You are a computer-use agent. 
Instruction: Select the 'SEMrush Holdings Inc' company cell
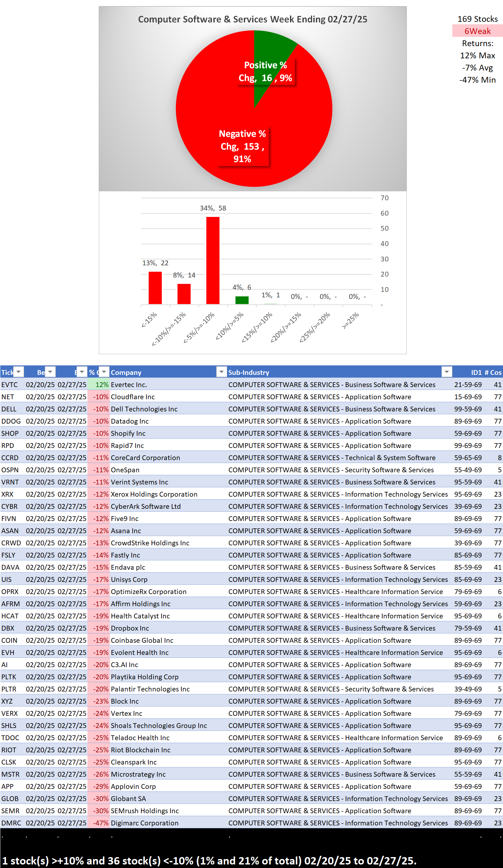168,810
